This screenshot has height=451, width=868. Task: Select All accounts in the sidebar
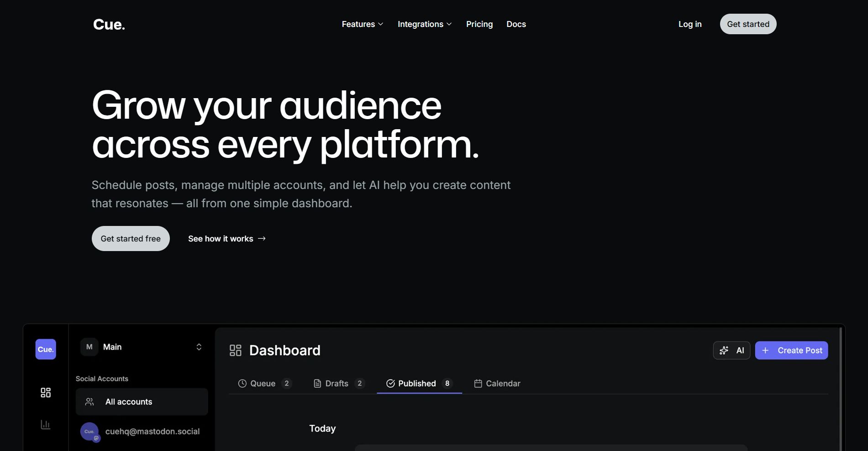142,402
